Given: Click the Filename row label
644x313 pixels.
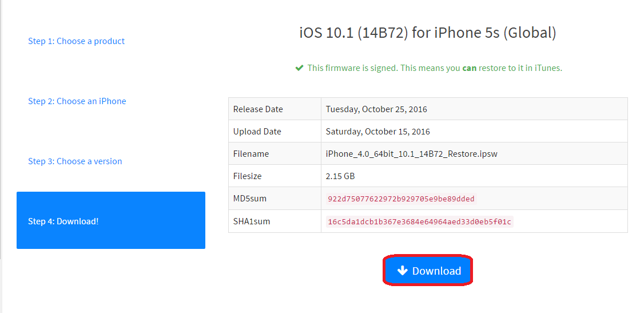Looking at the screenshot, I should (x=251, y=154).
